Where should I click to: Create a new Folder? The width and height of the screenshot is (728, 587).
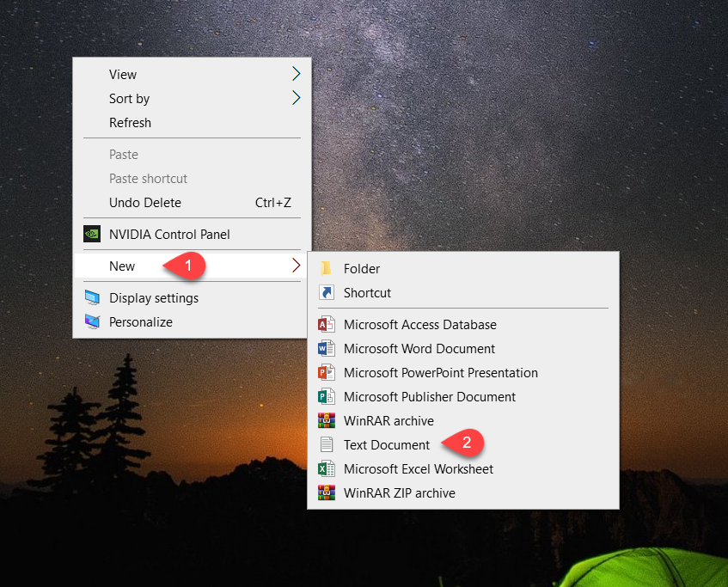[463, 268]
